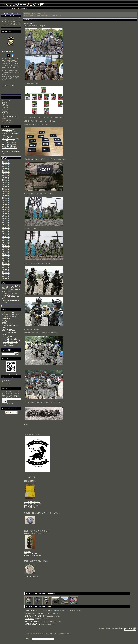Go to previous month in calendar
Screen dimensions: 138x644
pyautogui.click(x=5, y=14)
